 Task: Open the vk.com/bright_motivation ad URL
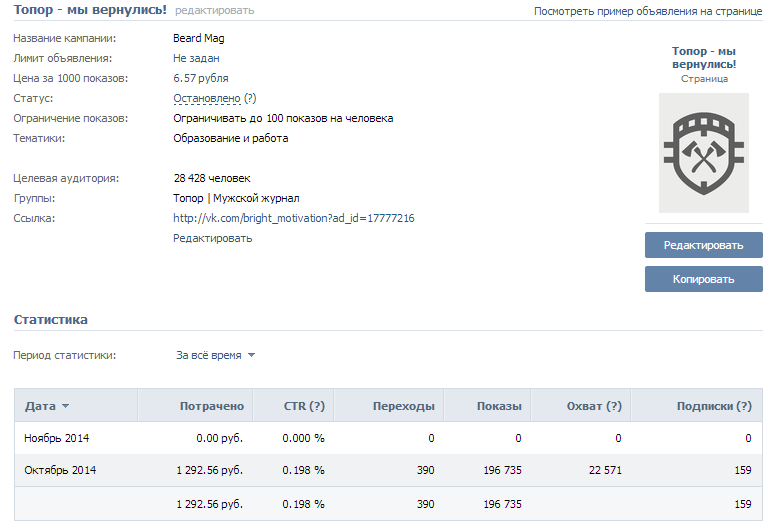(x=293, y=218)
